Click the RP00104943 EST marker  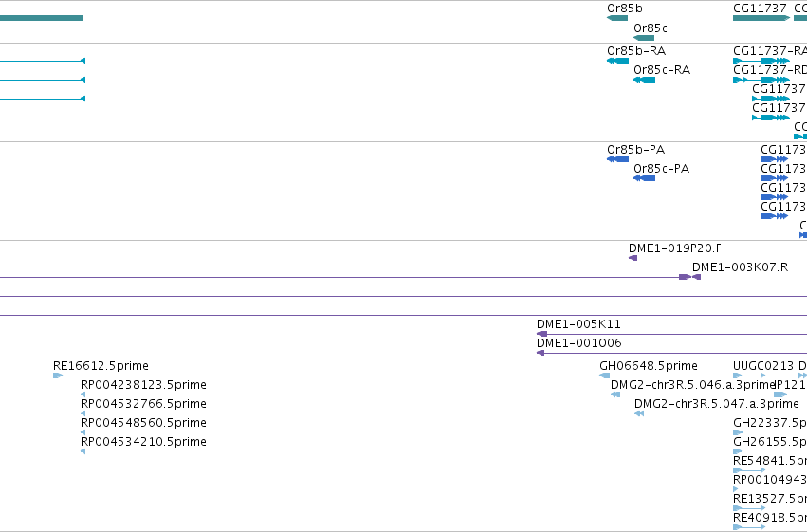click(x=736, y=490)
